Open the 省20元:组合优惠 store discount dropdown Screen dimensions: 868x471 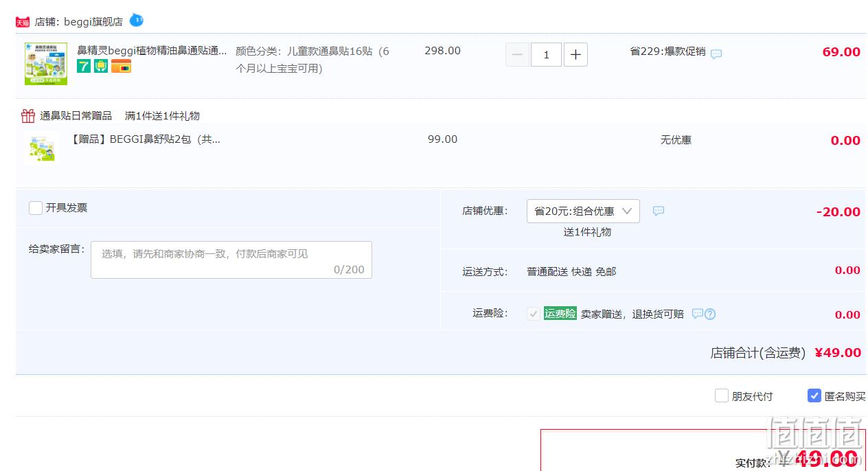[x=583, y=211]
